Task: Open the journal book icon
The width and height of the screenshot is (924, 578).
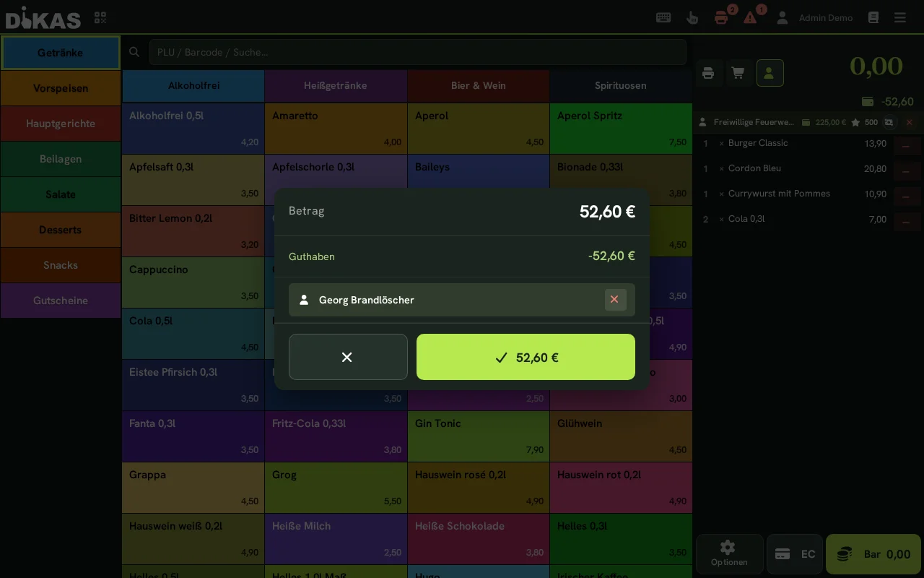Action: [x=873, y=18]
